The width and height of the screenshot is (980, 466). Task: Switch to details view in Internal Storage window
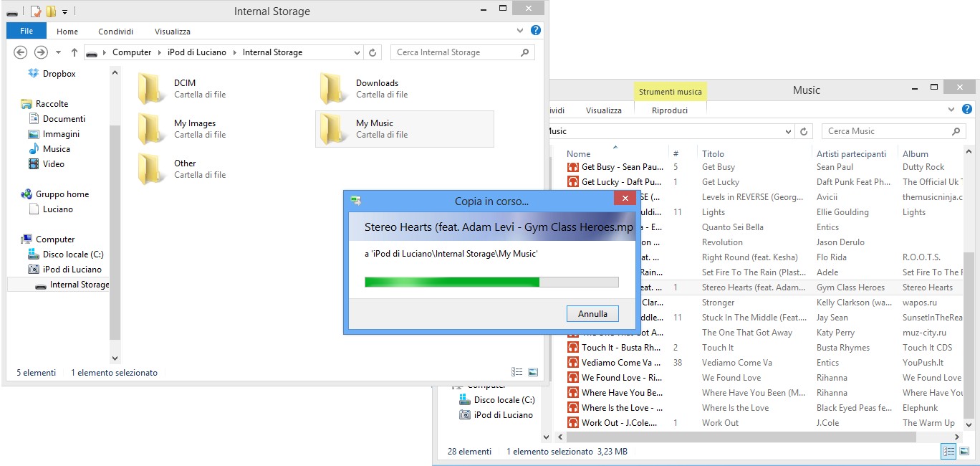click(517, 372)
